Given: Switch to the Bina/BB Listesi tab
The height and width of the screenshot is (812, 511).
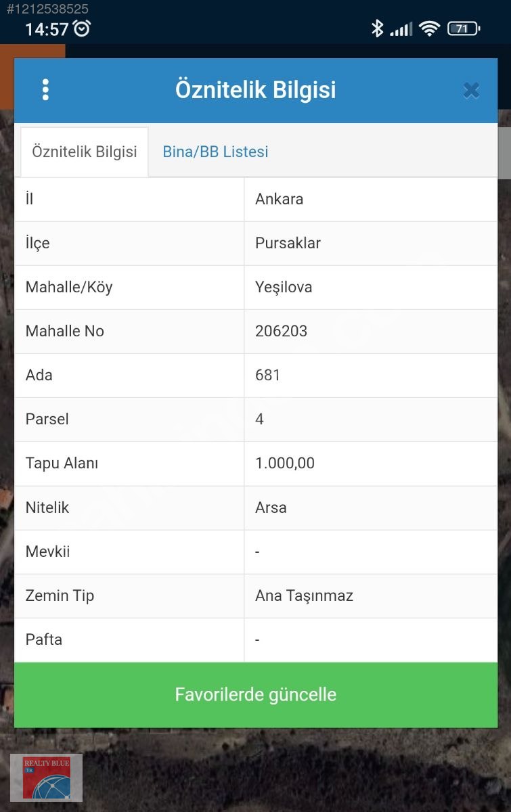Looking at the screenshot, I should (215, 152).
